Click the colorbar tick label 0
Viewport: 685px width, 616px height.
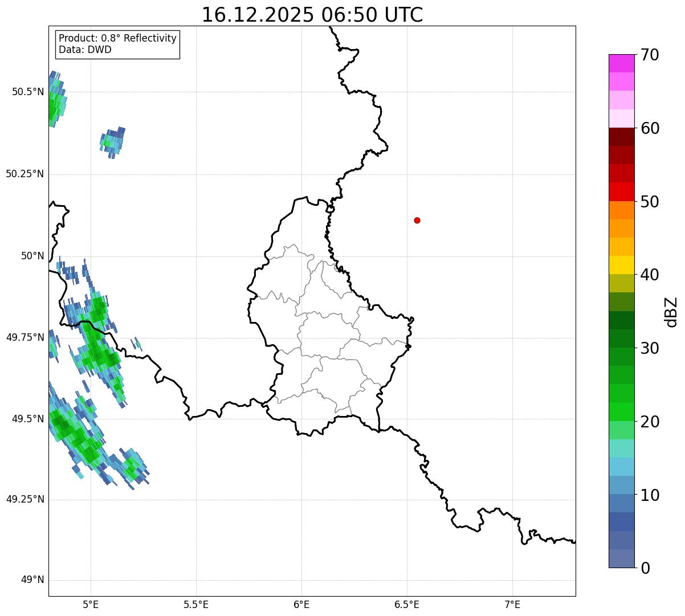pyautogui.click(x=645, y=568)
